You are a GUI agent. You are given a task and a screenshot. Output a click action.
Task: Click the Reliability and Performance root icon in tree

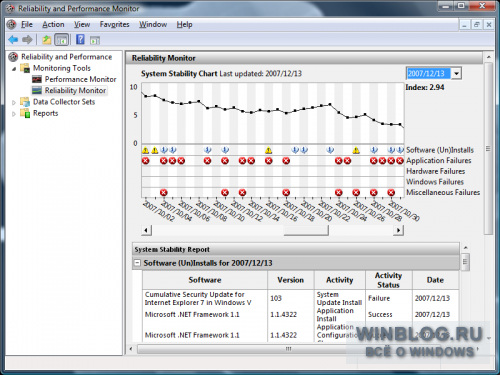[x=13, y=57]
